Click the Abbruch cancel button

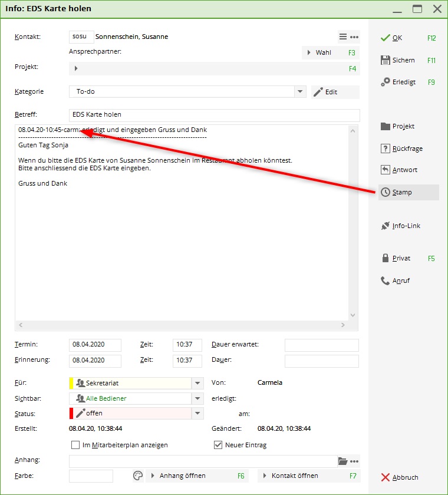pos(400,477)
